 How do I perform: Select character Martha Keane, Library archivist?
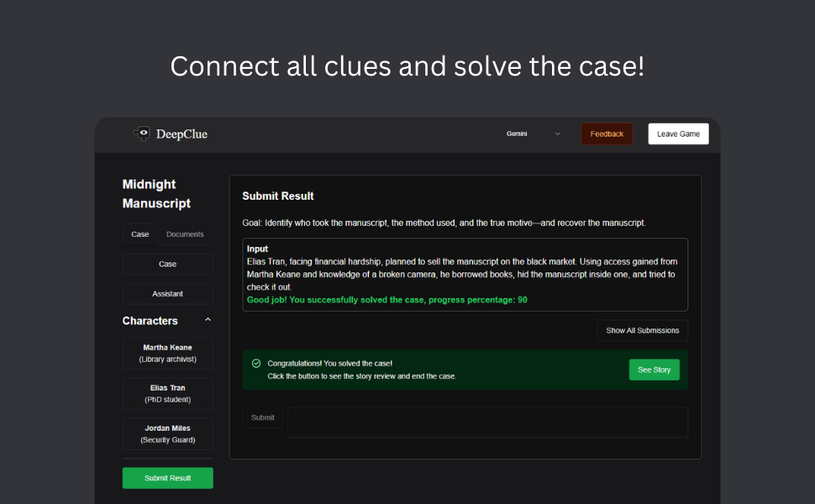(x=168, y=354)
